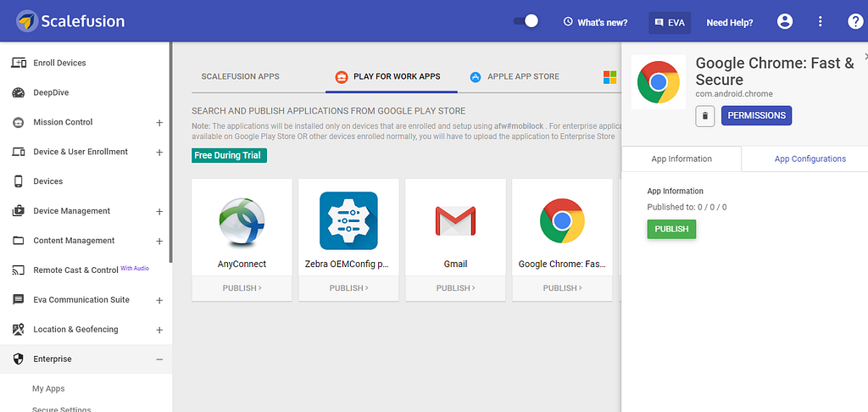
Task: Click the sidebar scrollbar
Action: 170,153
